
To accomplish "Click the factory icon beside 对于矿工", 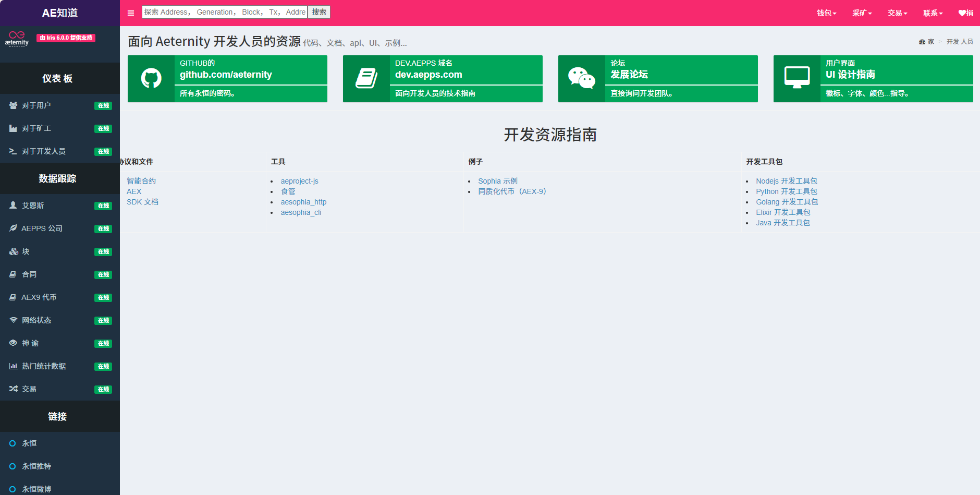I will click(x=13, y=128).
